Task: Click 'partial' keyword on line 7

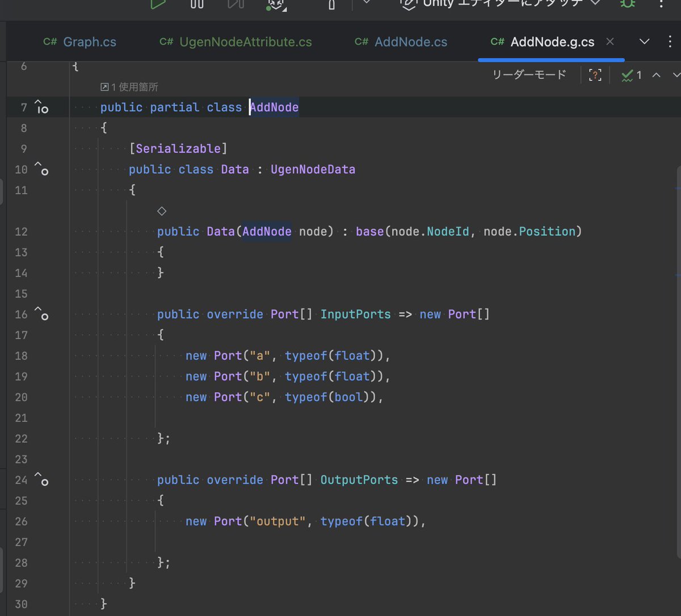Action: (175, 107)
